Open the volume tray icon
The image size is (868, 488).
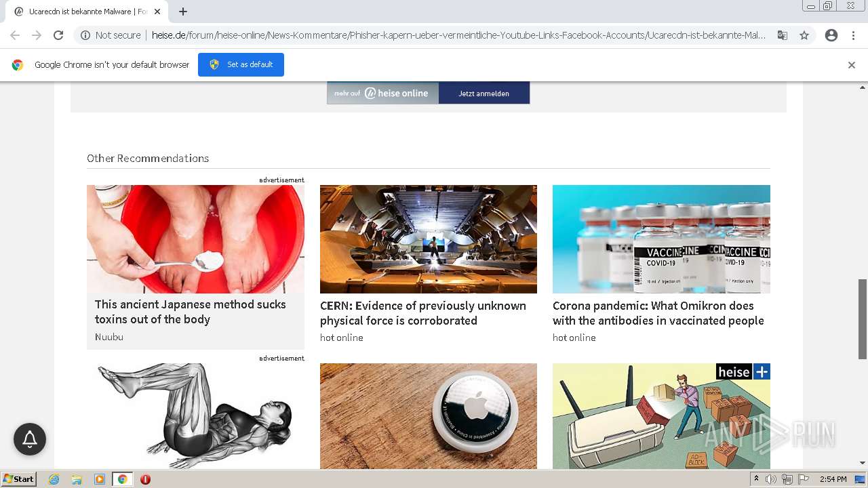coord(771,479)
